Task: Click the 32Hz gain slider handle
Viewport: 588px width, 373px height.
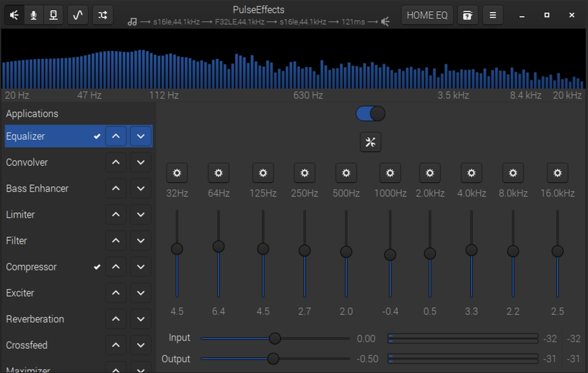Action: [177, 249]
